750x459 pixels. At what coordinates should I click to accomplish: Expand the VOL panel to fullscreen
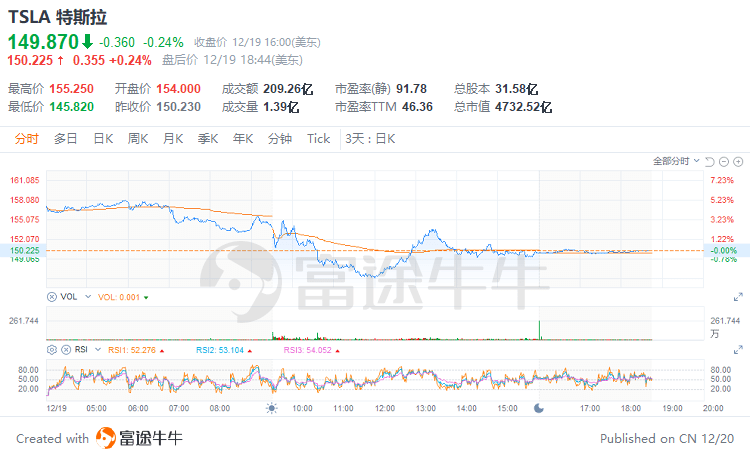pos(738,297)
